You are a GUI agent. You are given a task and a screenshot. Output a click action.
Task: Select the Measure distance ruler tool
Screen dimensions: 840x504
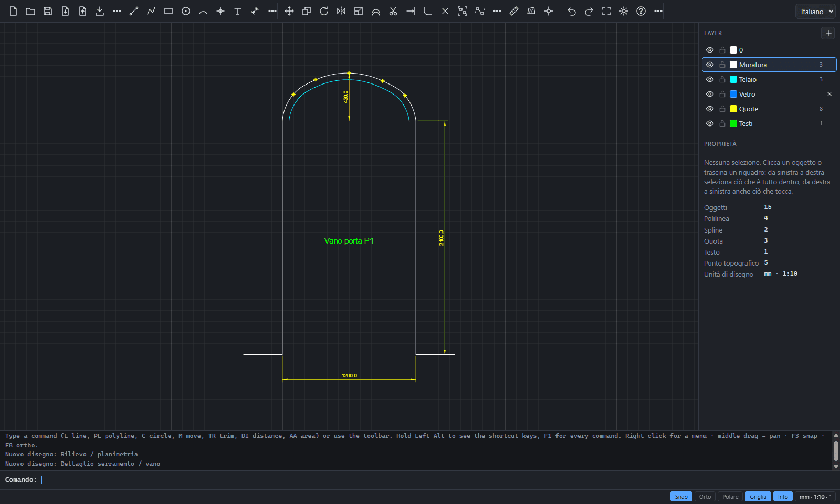514,11
